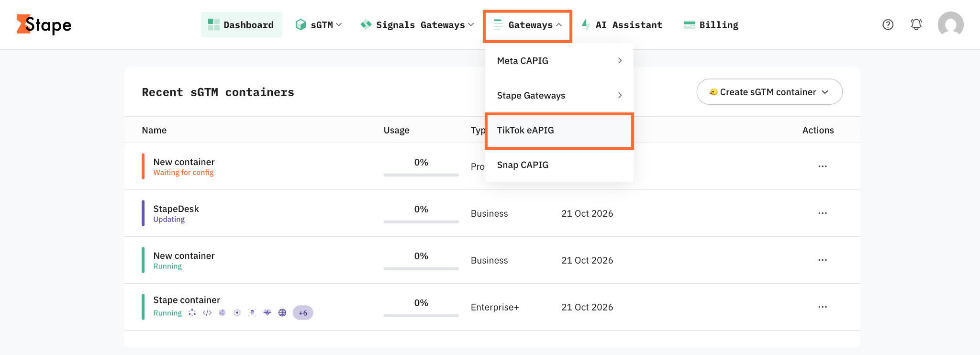This screenshot has height=355, width=980.
Task: Click the heartbeat monitor power-up icon
Action: 267,313
